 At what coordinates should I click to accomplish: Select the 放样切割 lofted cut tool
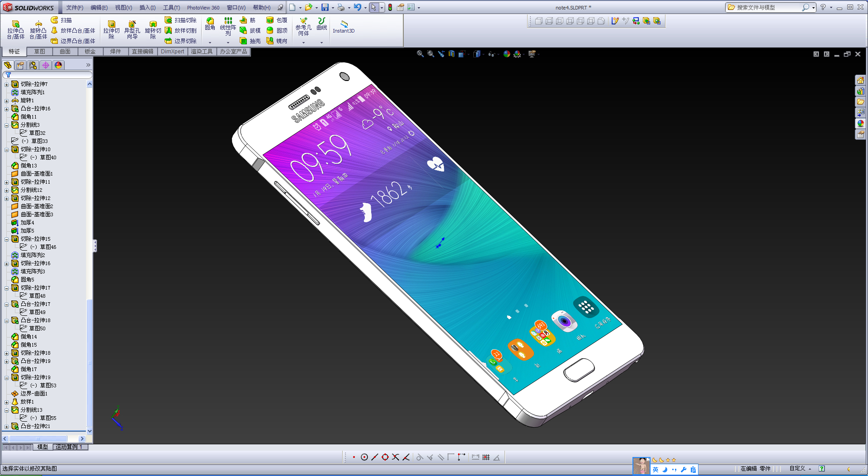(180, 30)
